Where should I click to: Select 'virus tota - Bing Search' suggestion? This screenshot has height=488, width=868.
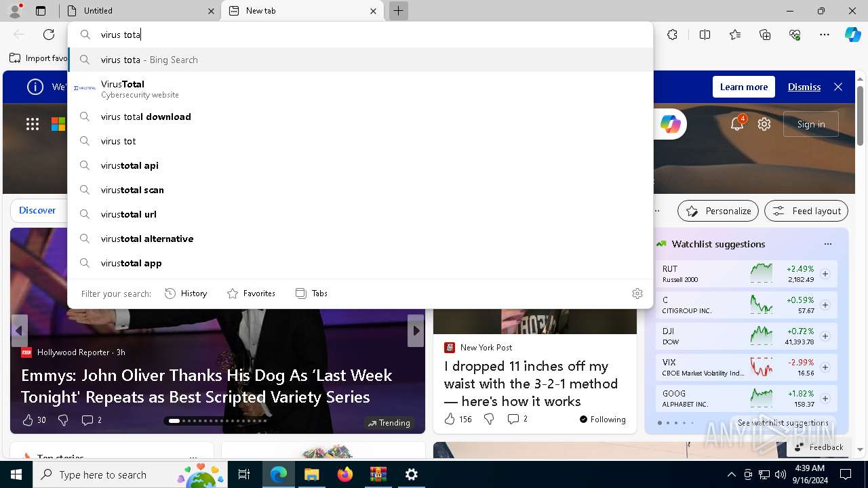(360, 60)
